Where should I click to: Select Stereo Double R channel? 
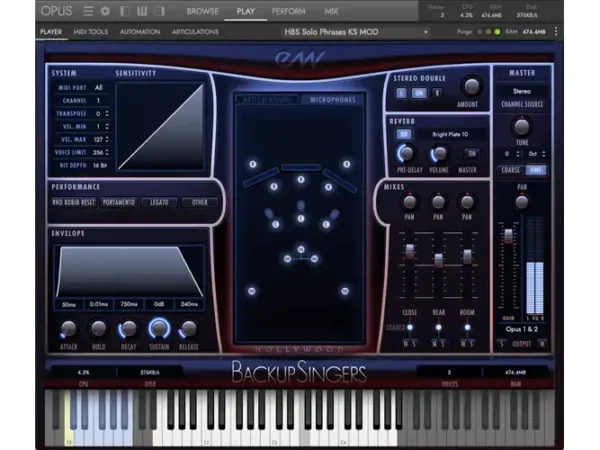[437, 93]
